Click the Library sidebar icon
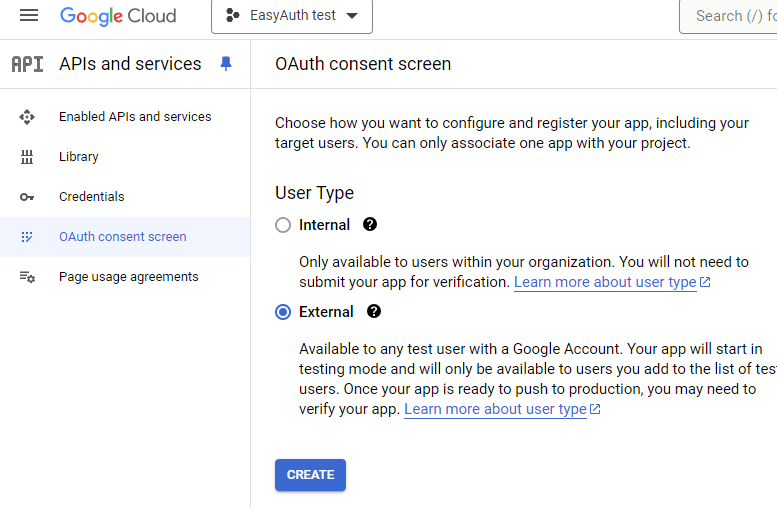Viewport: 777px width, 508px height. (x=27, y=157)
